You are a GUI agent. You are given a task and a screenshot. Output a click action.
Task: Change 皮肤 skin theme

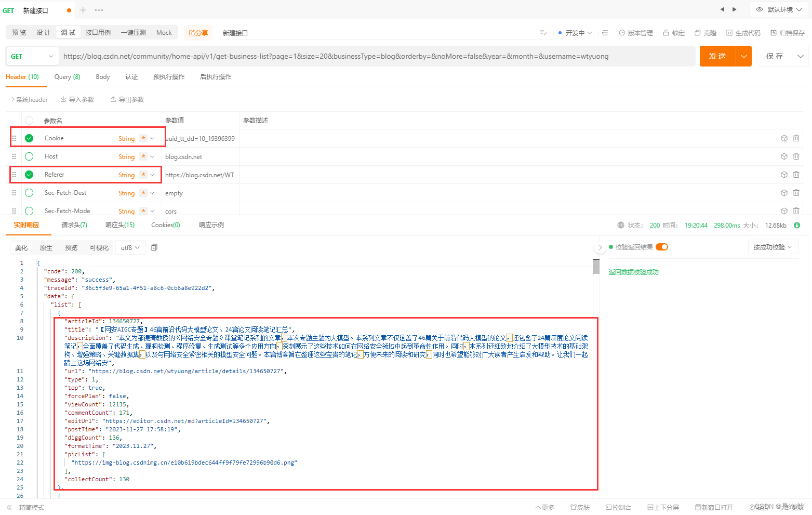tap(580, 507)
